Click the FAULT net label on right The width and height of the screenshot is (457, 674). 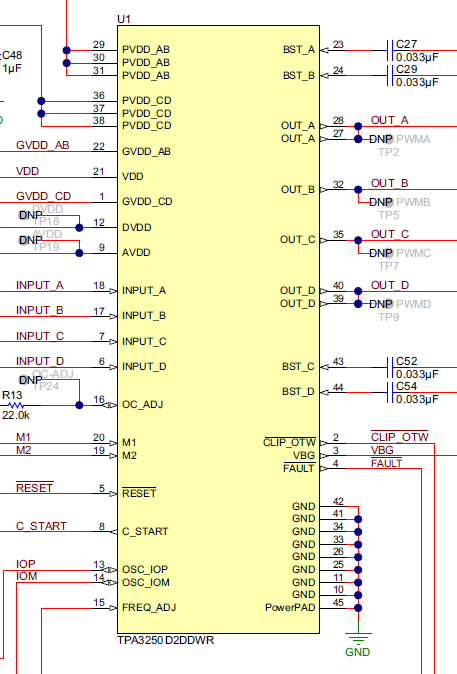(386, 463)
